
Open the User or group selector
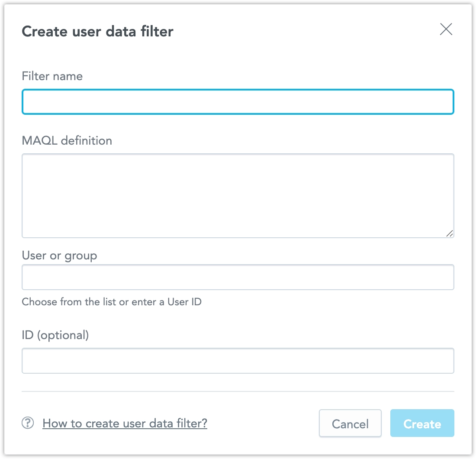tap(238, 277)
